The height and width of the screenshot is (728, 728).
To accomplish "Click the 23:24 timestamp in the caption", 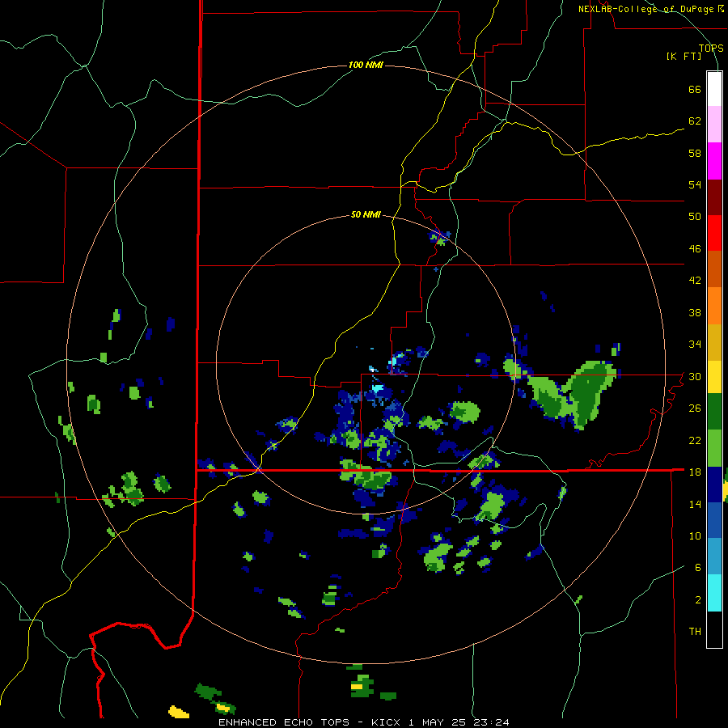I will pyautogui.click(x=490, y=722).
